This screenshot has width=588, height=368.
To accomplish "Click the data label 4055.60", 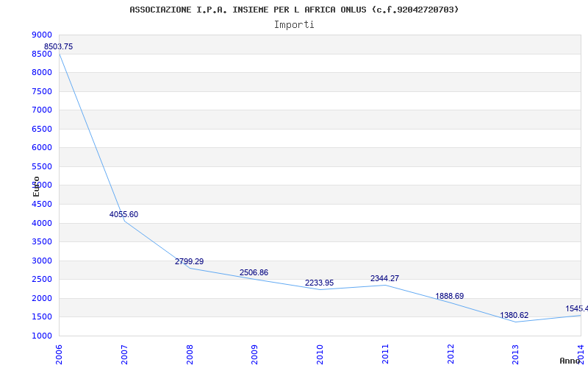I will 123,214.
